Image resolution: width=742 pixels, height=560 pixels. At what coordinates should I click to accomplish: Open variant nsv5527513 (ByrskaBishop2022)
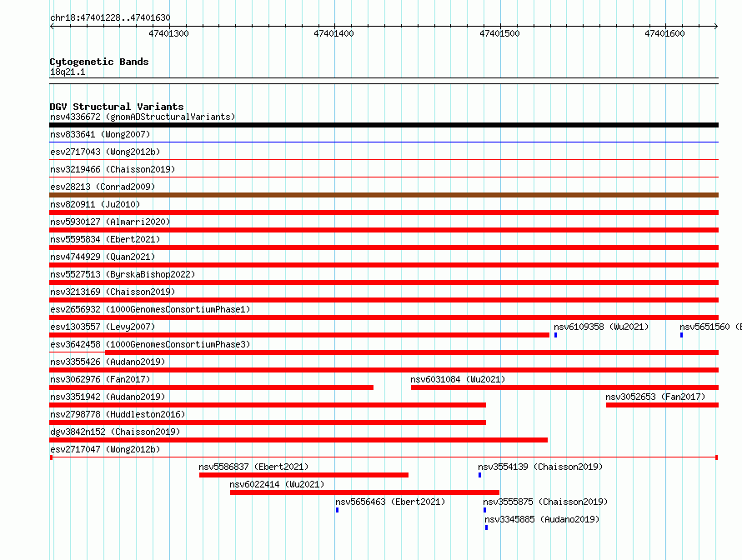tap(123, 274)
